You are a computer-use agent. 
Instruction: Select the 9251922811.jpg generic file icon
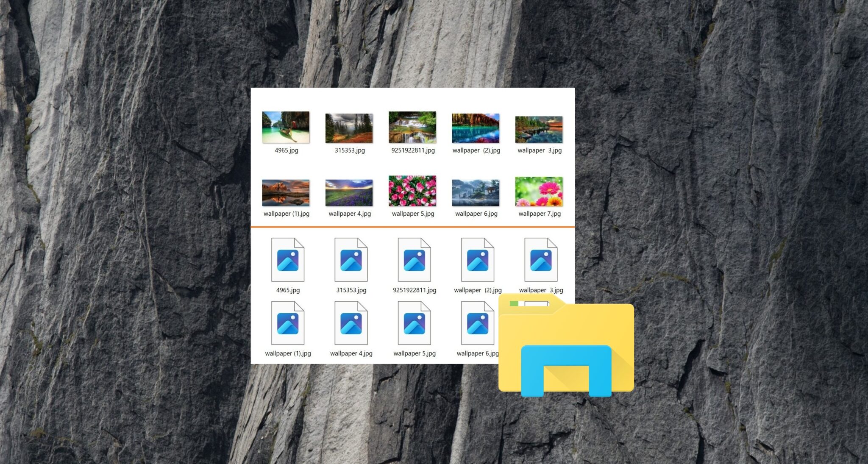click(414, 260)
